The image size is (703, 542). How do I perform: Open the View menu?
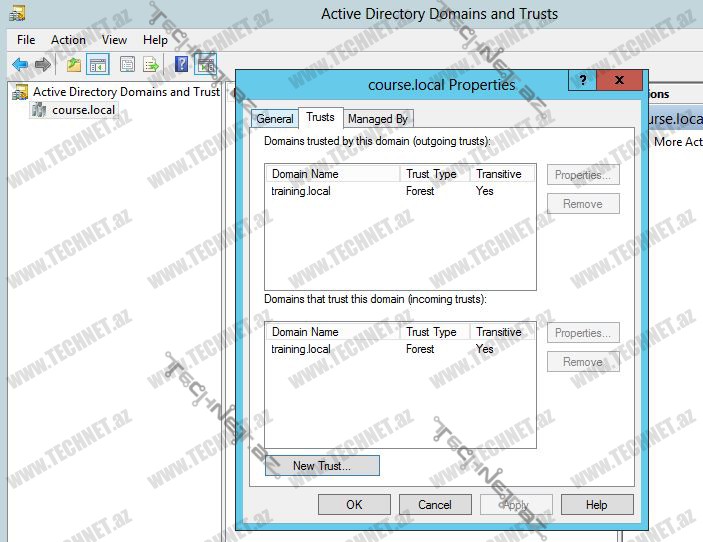pyautogui.click(x=114, y=40)
